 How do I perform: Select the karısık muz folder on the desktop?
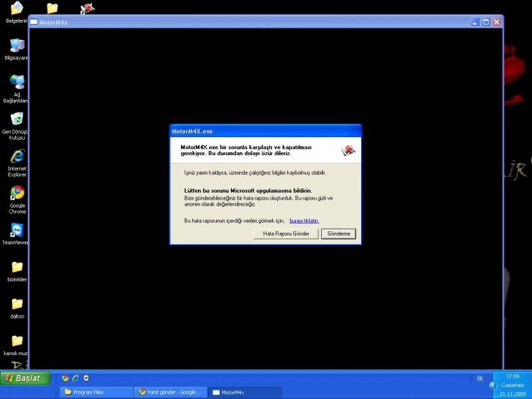16,345
